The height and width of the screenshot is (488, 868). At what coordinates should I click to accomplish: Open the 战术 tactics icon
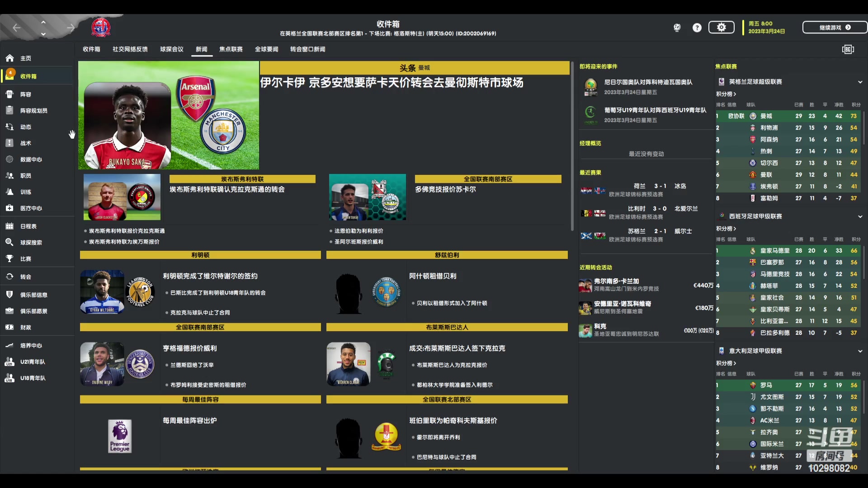tap(9, 143)
